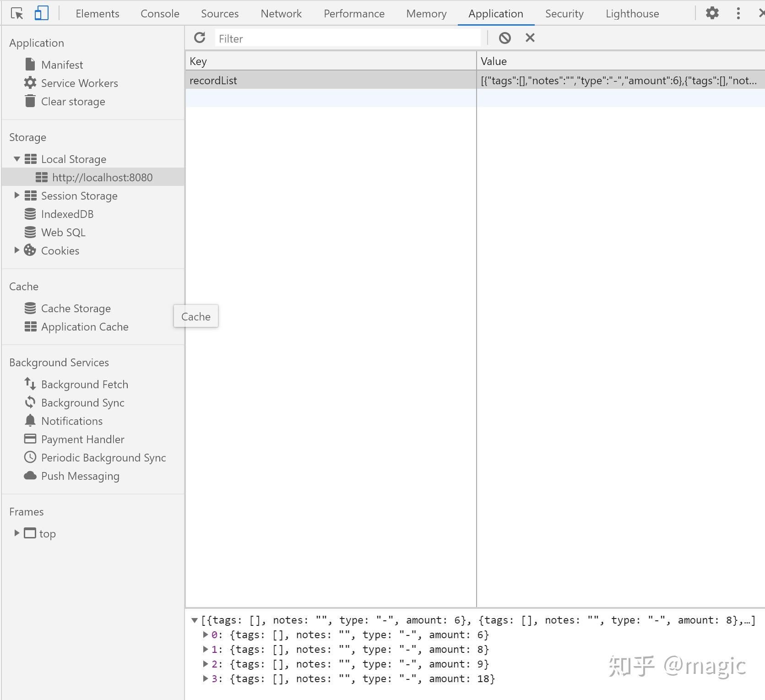
Task: Open Periodic Background Sync
Action: coord(103,457)
